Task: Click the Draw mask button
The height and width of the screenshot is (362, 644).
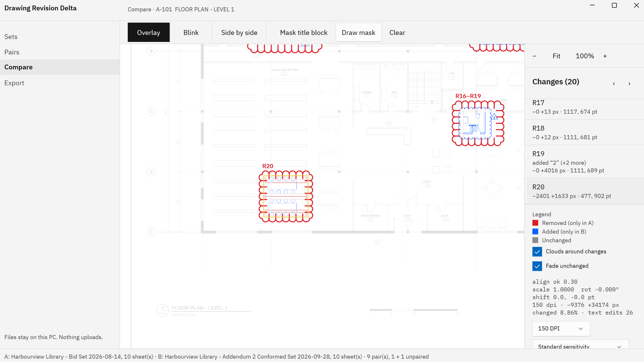Action: [359, 33]
